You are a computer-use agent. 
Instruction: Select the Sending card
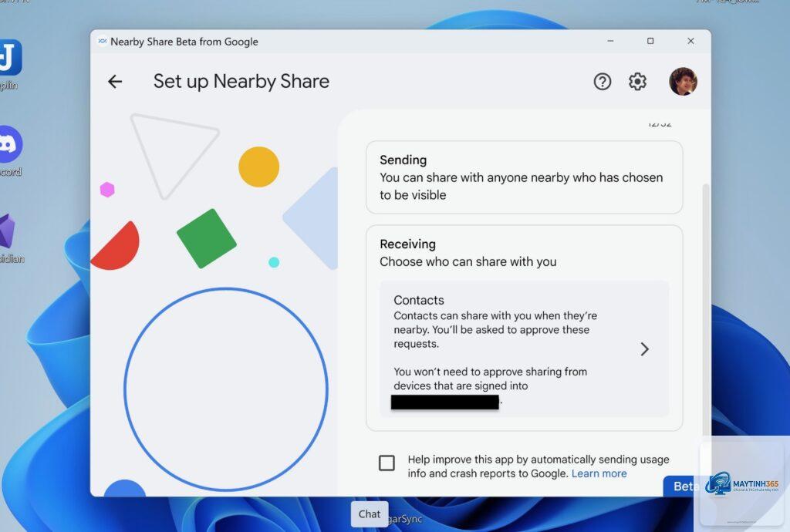coord(524,177)
